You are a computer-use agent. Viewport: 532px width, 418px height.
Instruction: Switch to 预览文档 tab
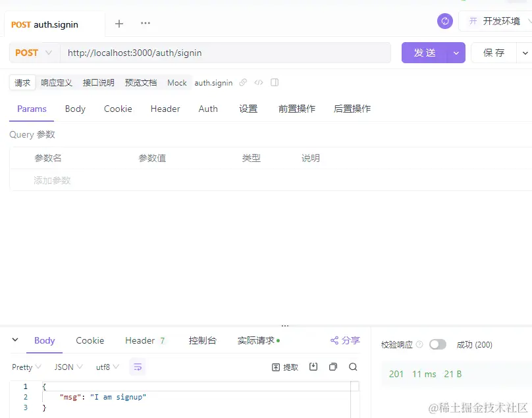pyautogui.click(x=141, y=83)
